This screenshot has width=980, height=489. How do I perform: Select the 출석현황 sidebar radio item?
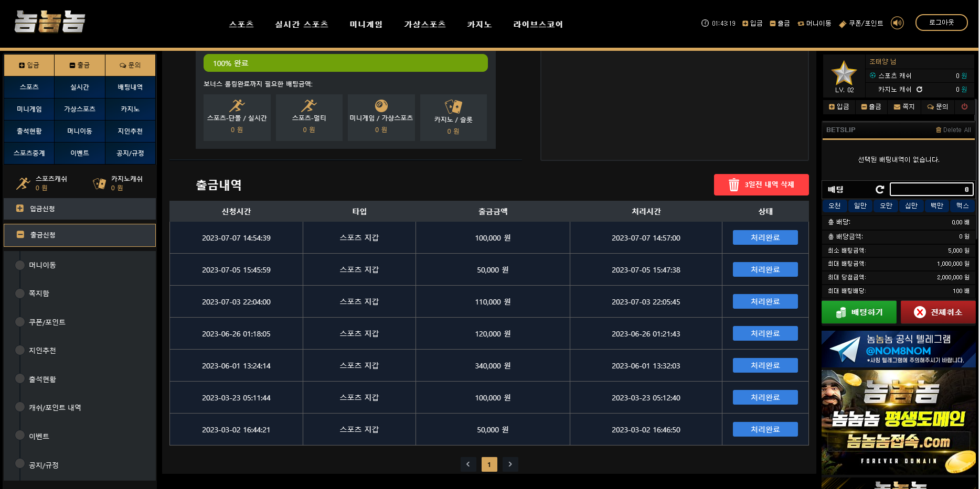(20, 379)
